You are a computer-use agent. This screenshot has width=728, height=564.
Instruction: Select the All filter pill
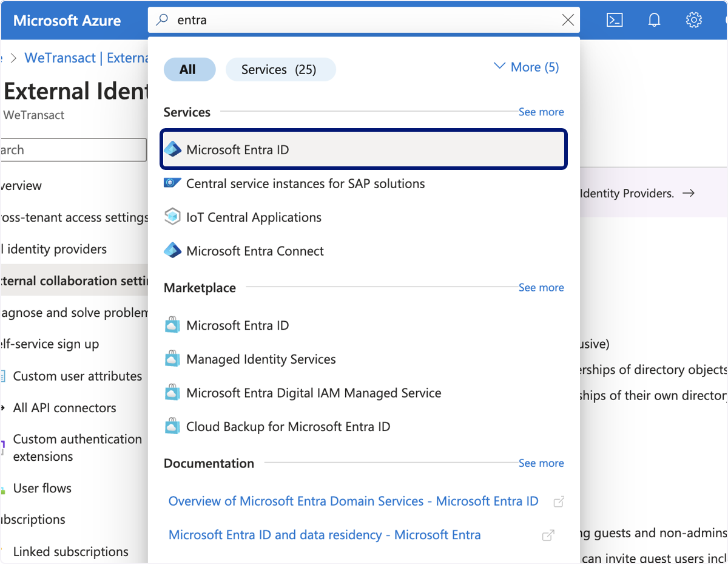pos(189,69)
